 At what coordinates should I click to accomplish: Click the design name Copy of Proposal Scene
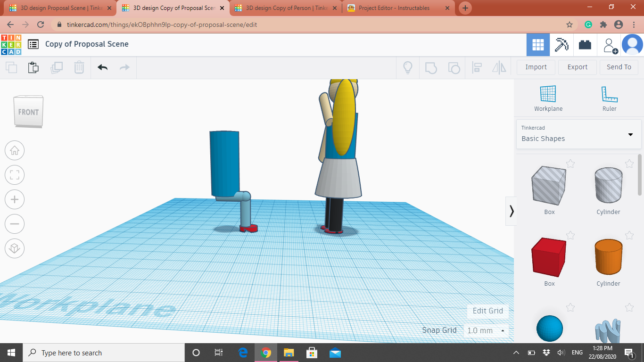(x=87, y=44)
